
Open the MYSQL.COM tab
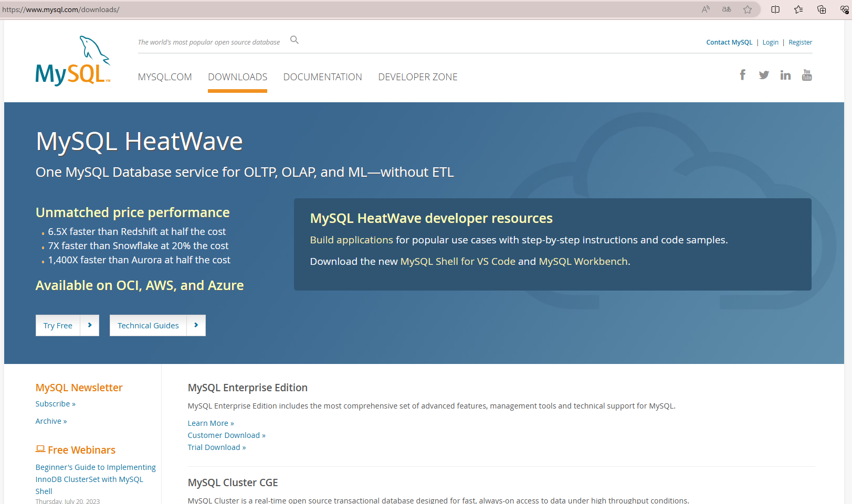click(165, 77)
